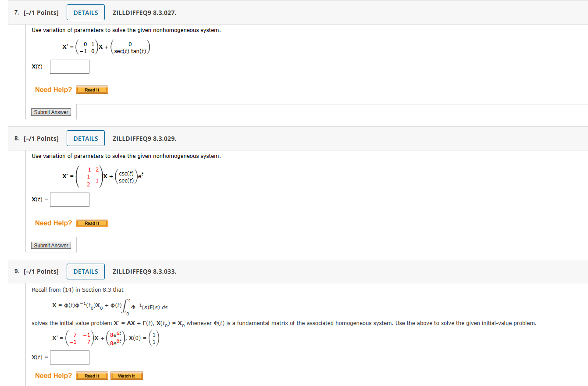
Task: Open DETAILS for question 9
Action: point(85,271)
